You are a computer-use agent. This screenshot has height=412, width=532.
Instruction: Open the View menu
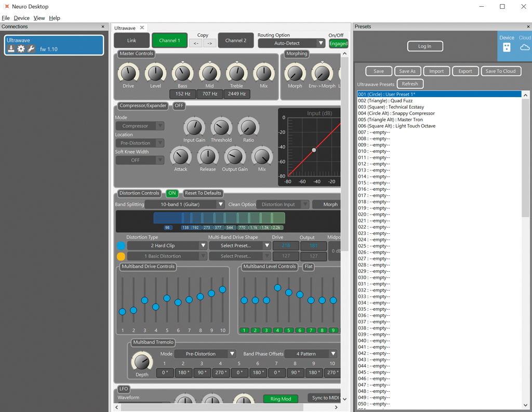click(x=39, y=18)
